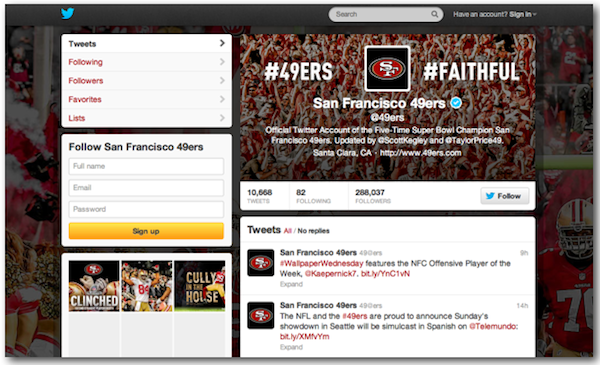Screen dimensions: 600x365
Task: Open the #WallpaperWednesday hashtag
Action: point(321,263)
